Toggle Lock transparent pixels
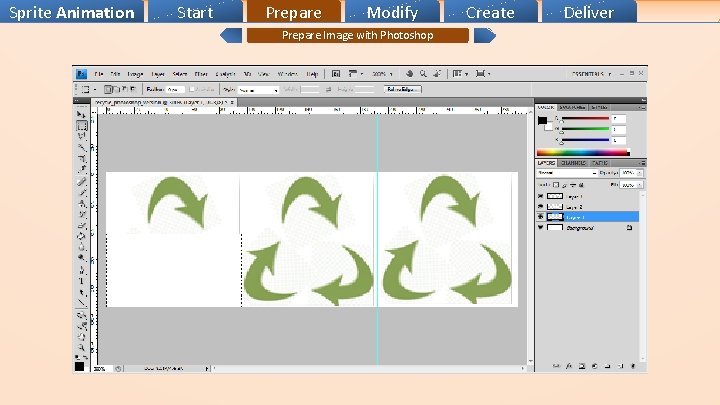 pyautogui.click(x=556, y=185)
